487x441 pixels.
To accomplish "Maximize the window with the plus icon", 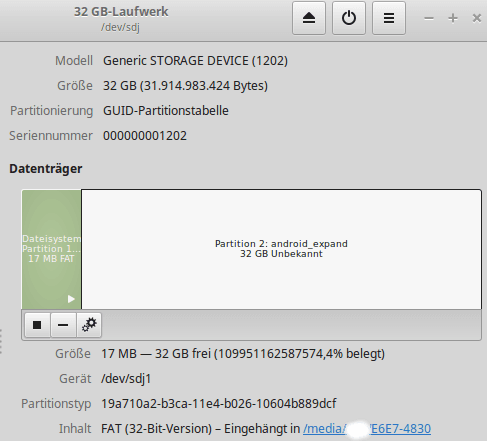I will click(453, 18).
